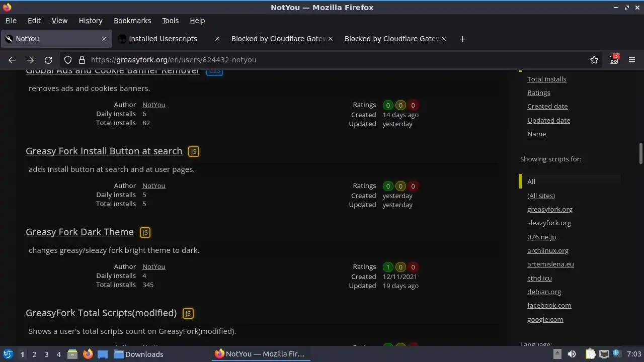The height and width of the screenshot is (362, 644).
Task: Go back to previous page
Action: [12, 60]
